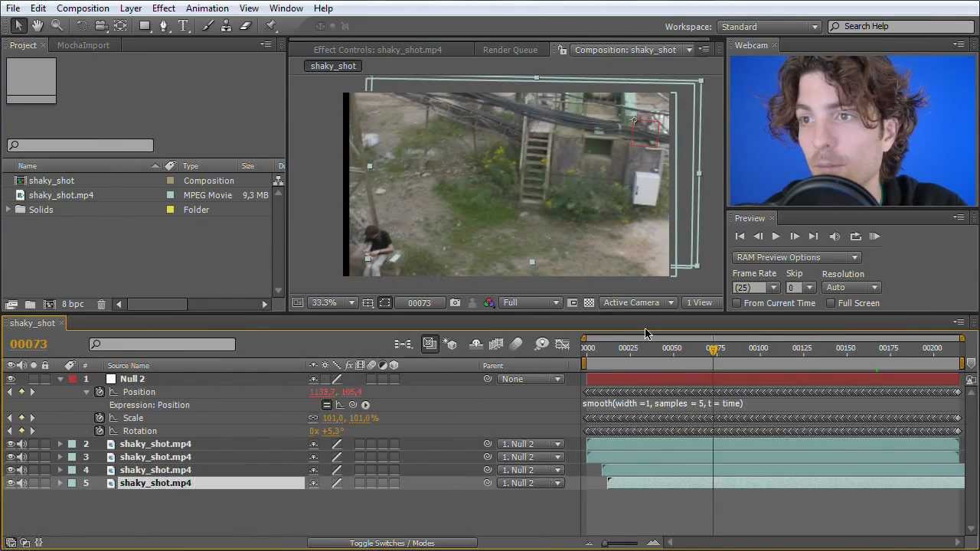Click current time indicator at frame 73

point(713,350)
